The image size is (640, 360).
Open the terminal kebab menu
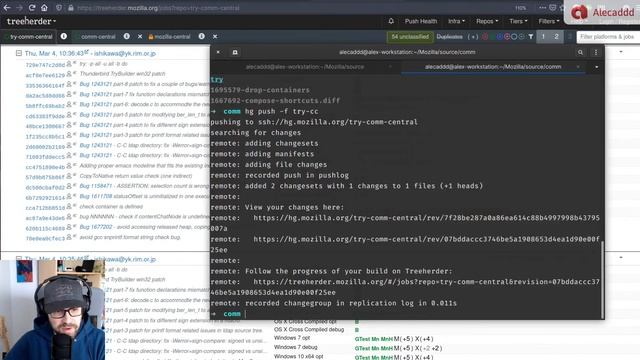coord(596,52)
